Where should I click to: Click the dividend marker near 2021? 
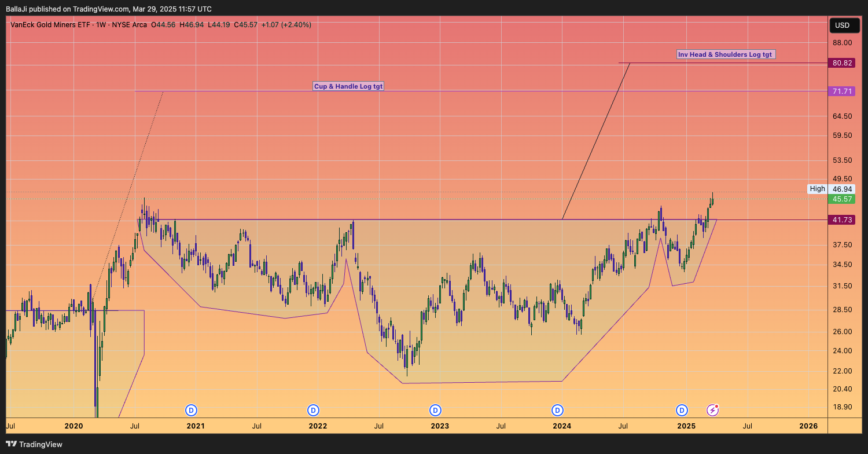191,410
